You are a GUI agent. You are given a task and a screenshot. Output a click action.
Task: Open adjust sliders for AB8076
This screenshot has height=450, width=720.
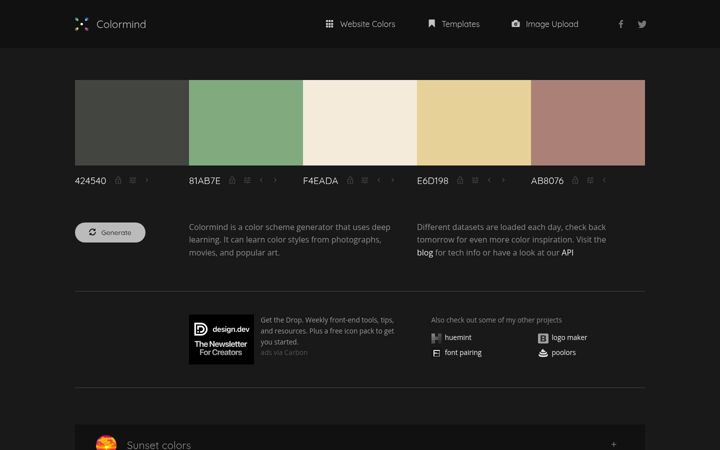click(x=590, y=180)
